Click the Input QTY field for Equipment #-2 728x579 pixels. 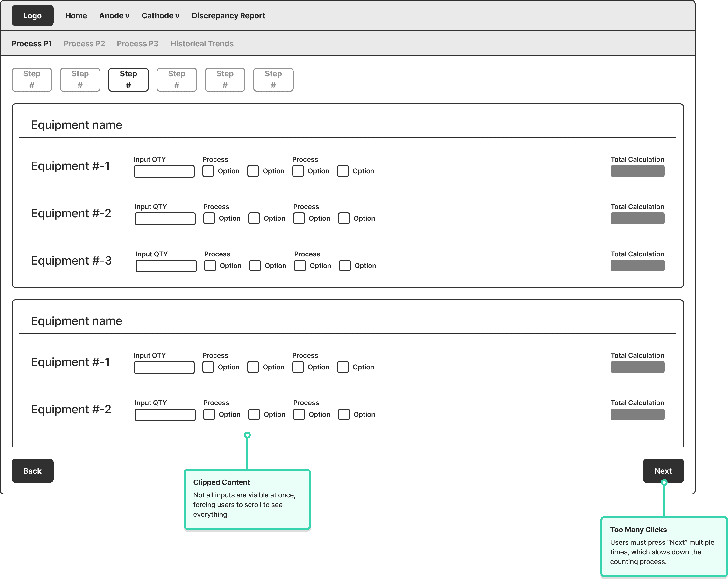click(x=165, y=219)
